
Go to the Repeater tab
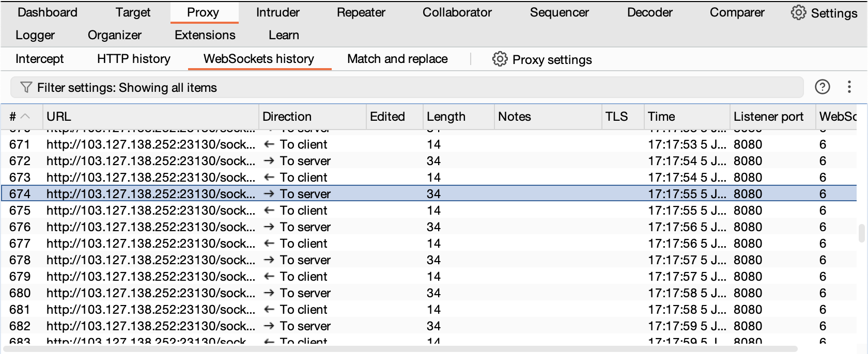point(361,12)
